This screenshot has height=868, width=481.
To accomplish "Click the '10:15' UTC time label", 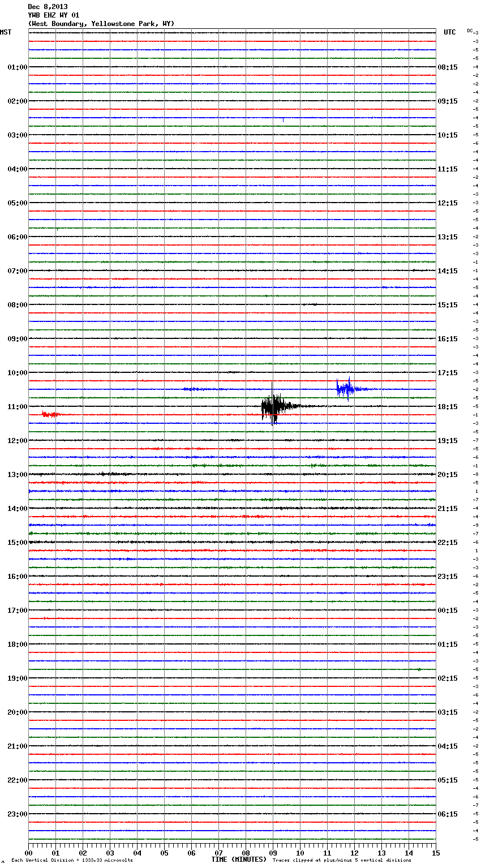I will click(448, 135).
